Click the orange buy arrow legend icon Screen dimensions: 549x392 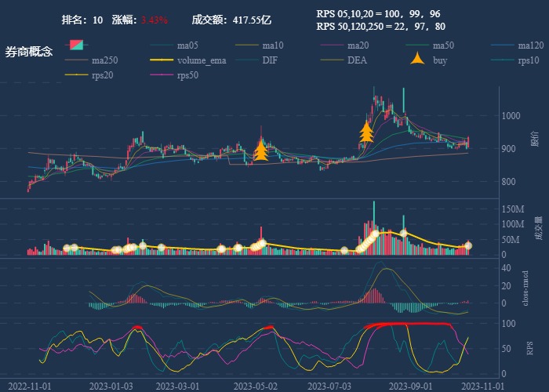click(x=418, y=60)
